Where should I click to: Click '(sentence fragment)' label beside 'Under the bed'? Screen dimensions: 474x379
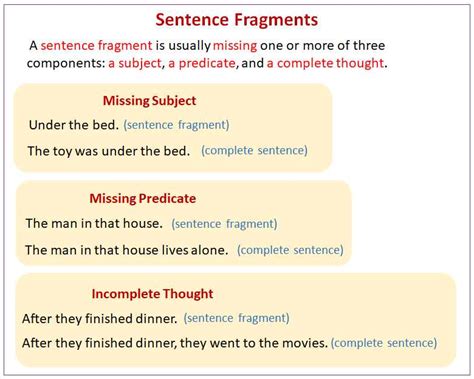pos(176,125)
